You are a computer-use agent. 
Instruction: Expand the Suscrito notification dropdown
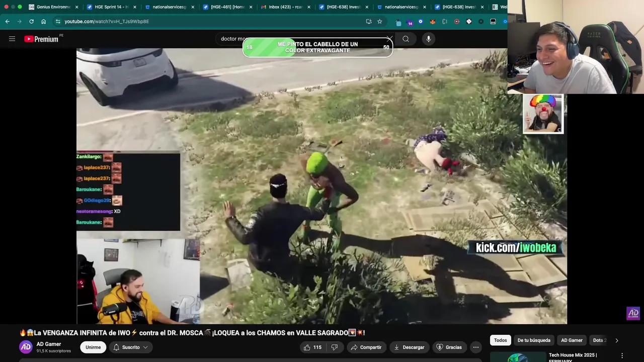130,347
